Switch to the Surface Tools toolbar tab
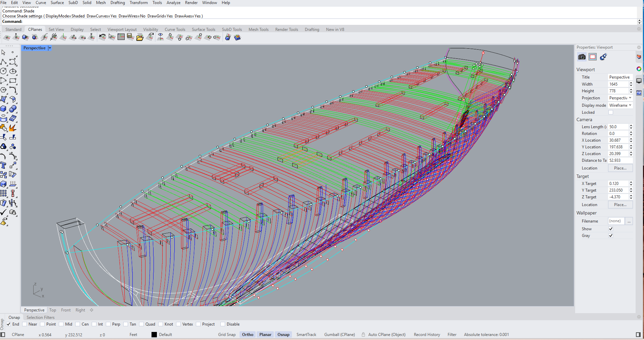Image resolution: width=644 pixels, height=340 pixels. [x=203, y=30]
